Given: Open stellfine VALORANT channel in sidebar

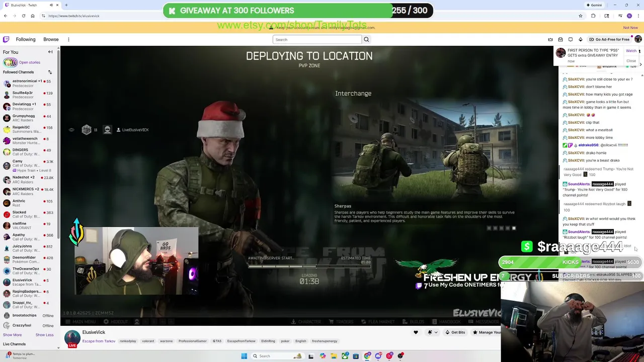Looking at the screenshot, I should [x=29, y=225].
